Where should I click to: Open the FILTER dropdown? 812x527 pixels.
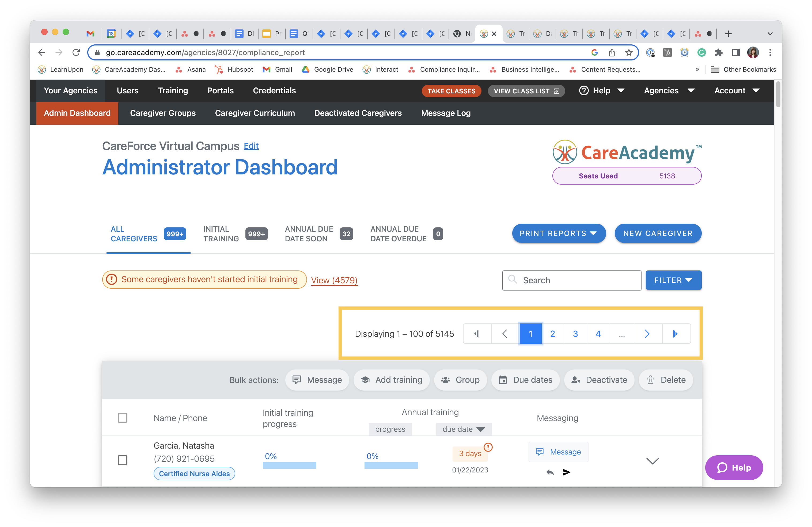673,280
